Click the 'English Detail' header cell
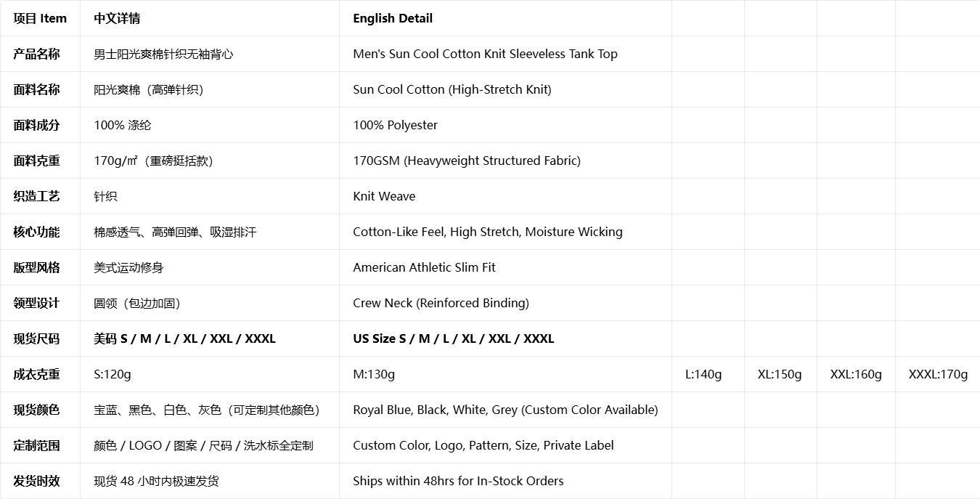 point(505,18)
